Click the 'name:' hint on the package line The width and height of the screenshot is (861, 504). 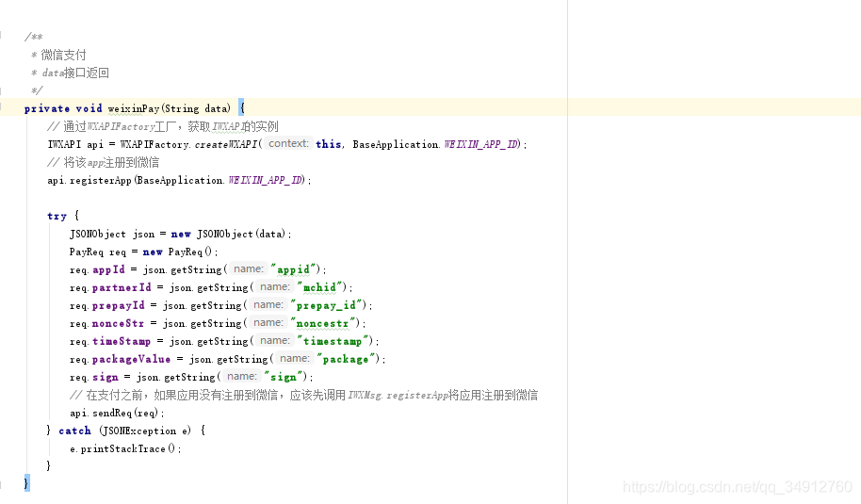tap(294, 359)
